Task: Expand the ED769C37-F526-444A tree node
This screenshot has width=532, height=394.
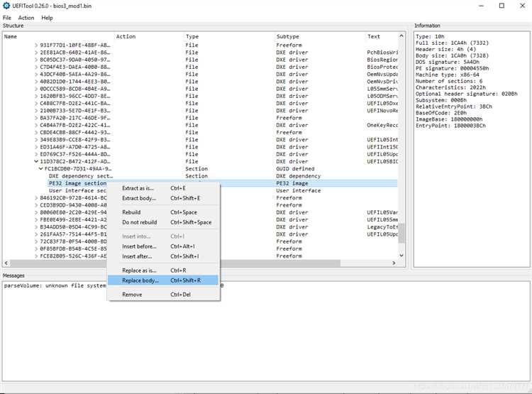Action: tap(36, 154)
